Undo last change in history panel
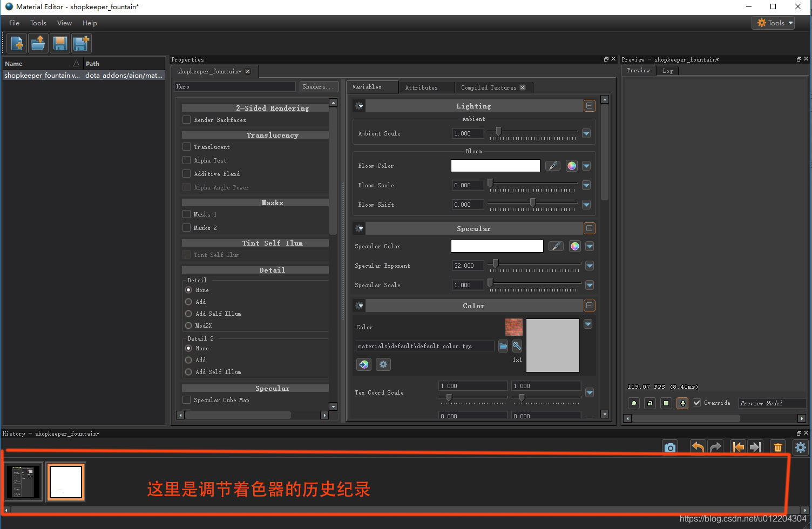This screenshot has width=812, height=529. [x=697, y=447]
